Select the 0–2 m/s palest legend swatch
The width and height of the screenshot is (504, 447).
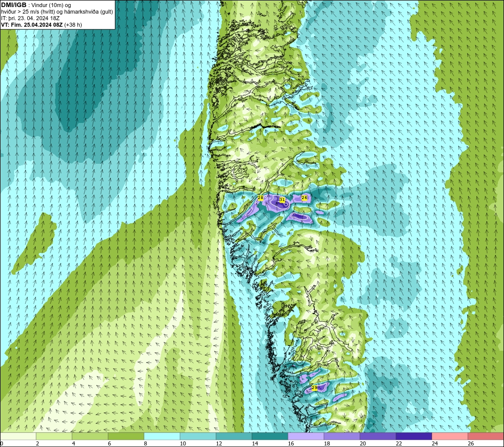coord(18,436)
